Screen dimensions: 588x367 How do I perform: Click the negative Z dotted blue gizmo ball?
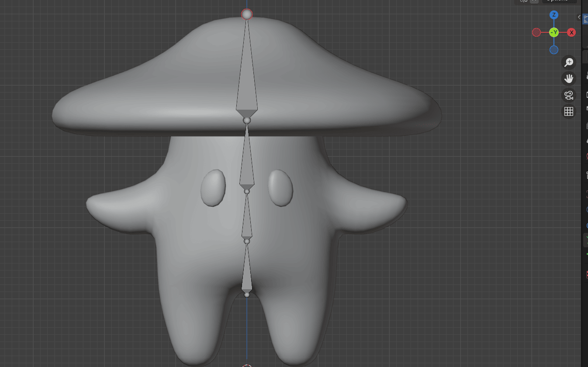coord(554,50)
